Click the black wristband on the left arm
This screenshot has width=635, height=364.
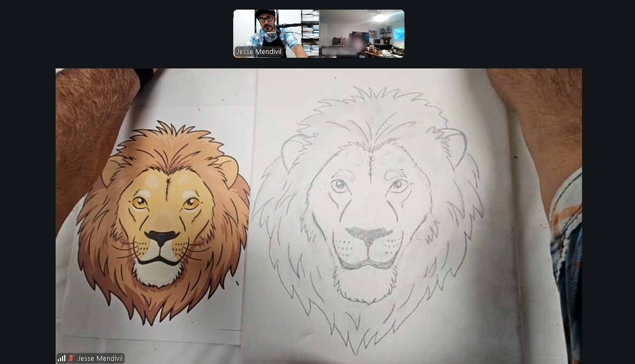click(x=144, y=76)
